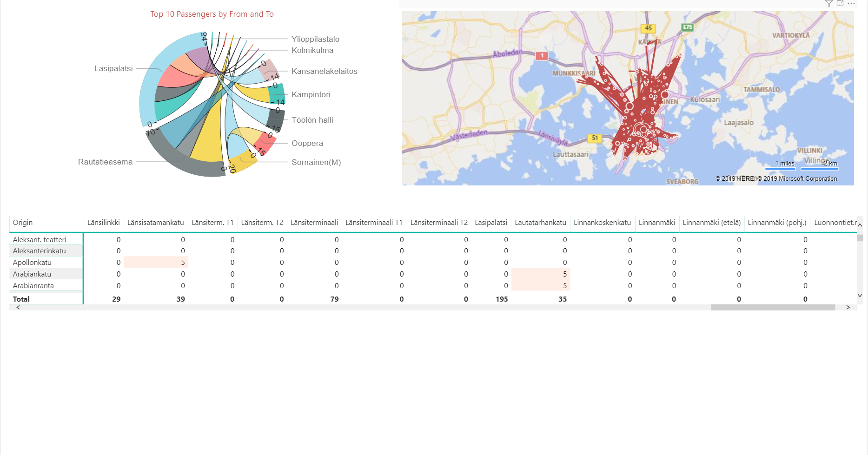Click the Lasipalatsi column header
Viewport: 868px width, 455px height.
(491, 223)
